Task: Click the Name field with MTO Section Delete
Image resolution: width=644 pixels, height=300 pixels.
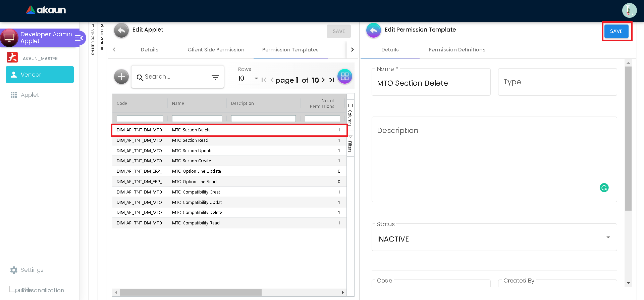Action: click(431, 83)
